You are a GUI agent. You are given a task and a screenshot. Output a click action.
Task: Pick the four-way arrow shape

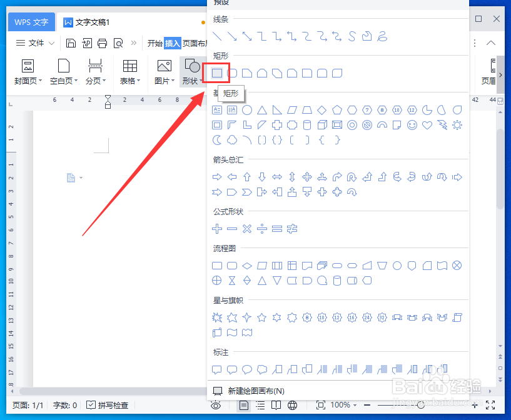click(x=307, y=177)
